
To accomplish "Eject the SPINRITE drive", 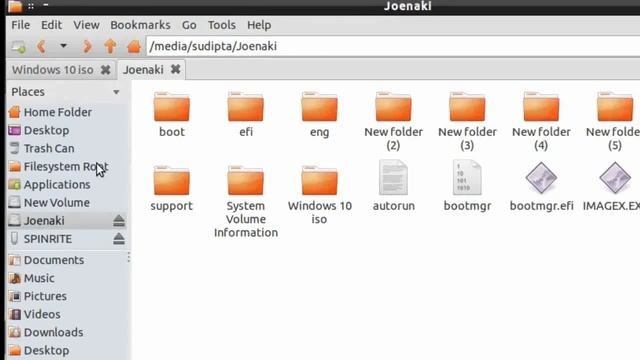I will (119, 239).
